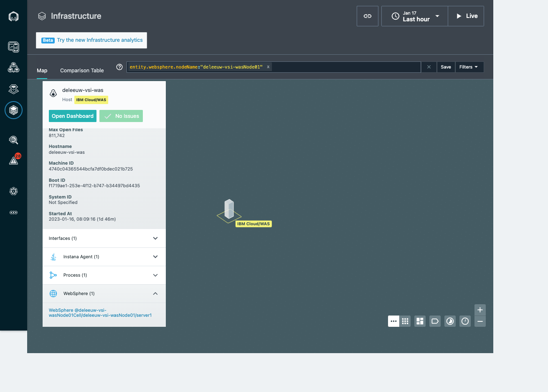
Task: Click the Machine ID value text
Action: 91,169
